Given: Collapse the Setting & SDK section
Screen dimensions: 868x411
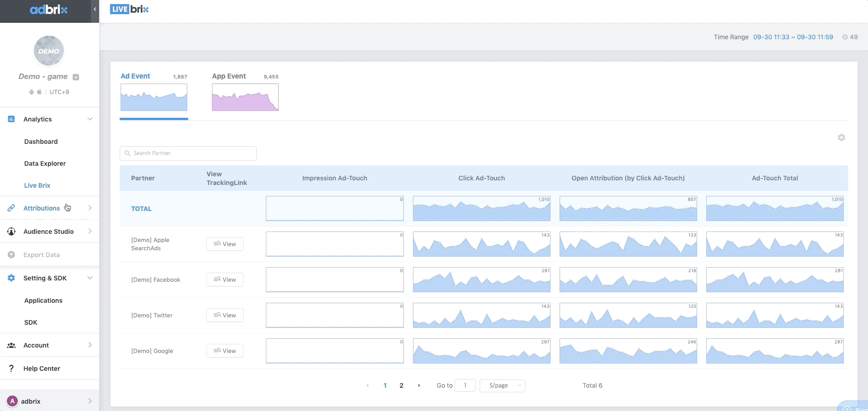Looking at the screenshot, I should (x=90, y=278).
